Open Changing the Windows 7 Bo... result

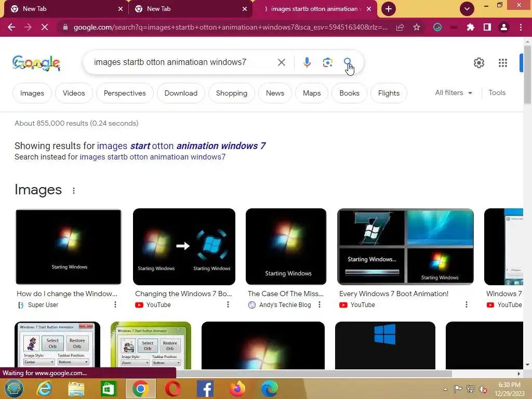(183, 294)
